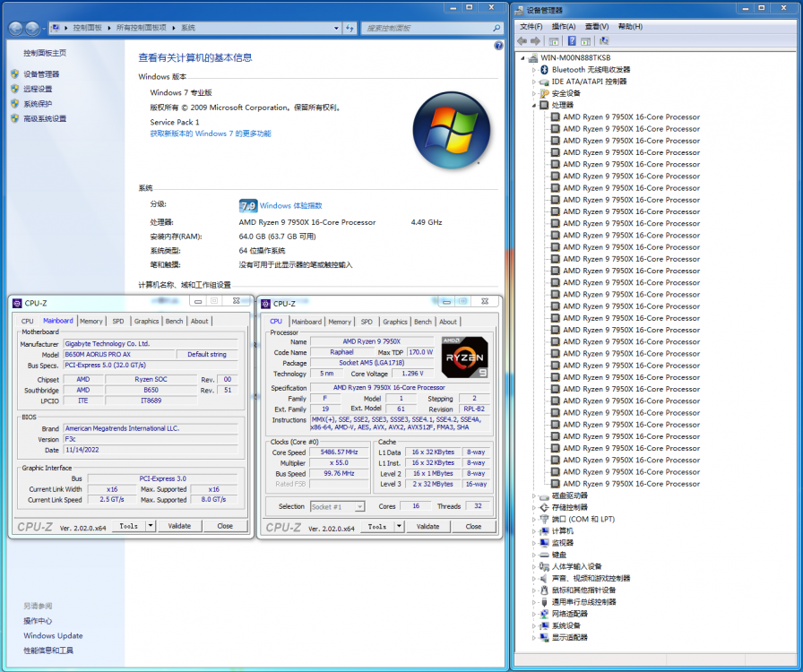Switch to the SPD tab in CPU-Z

coord(366,322)
